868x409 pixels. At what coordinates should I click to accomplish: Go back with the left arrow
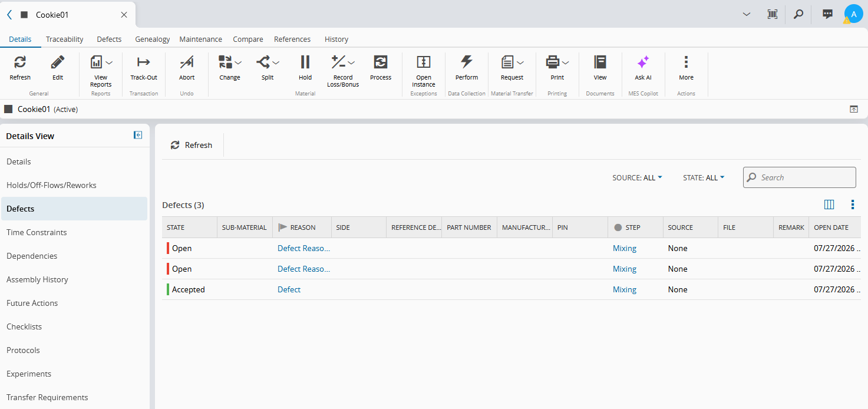click(x=9, y=15)
